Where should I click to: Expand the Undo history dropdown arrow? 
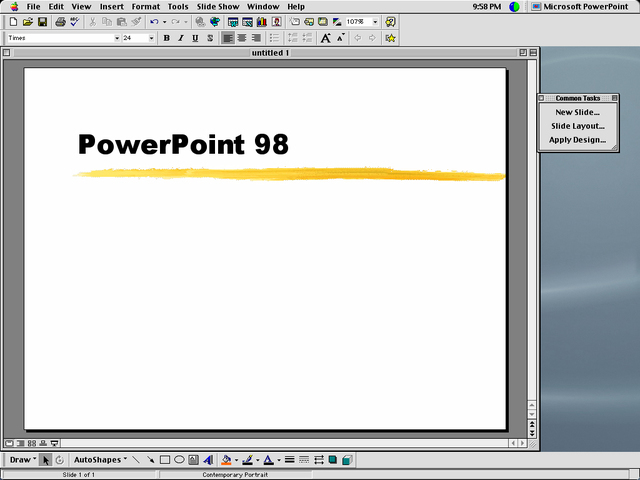tap(164, 22)
